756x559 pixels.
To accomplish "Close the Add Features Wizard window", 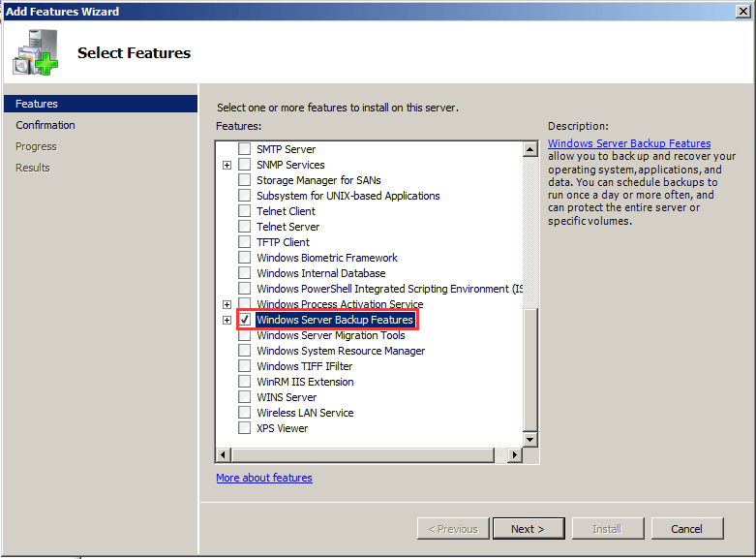I will 743,11.
